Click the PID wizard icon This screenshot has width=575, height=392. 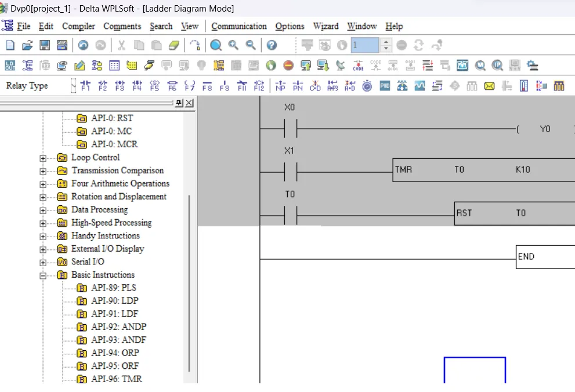[385, 86]
